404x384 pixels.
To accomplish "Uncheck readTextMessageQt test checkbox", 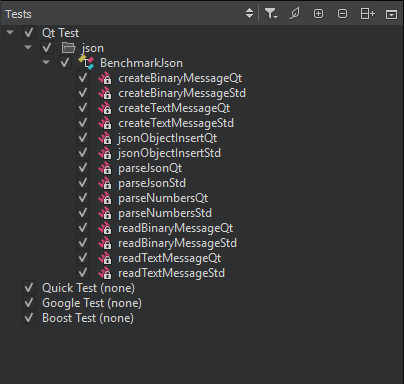I will 83,258.
